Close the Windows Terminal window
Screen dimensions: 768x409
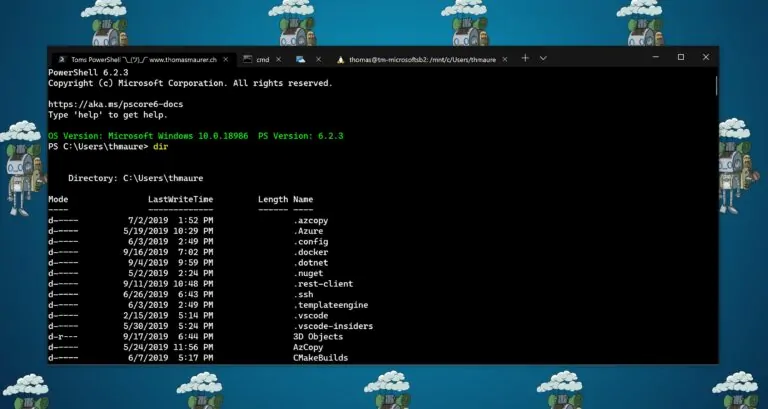tap(706, 57)
